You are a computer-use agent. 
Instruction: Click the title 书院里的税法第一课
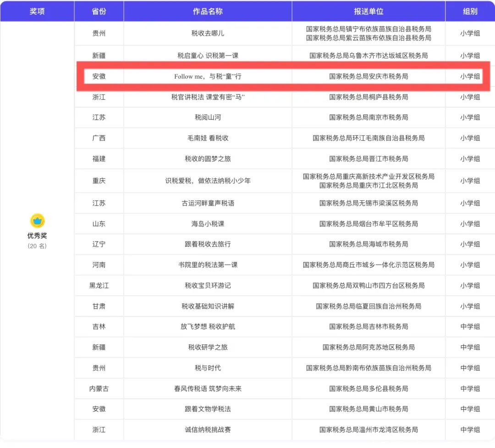point(208,265)
